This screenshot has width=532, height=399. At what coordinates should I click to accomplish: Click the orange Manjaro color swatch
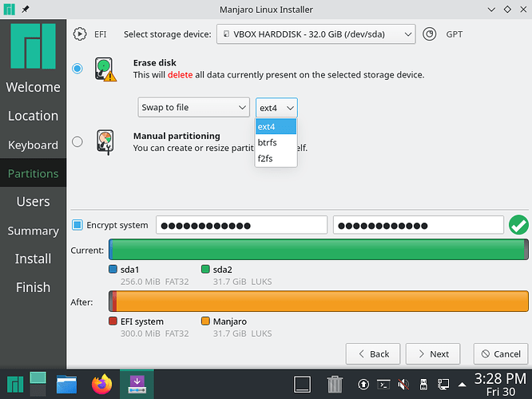pyautogui.click(x=205, y=321)
